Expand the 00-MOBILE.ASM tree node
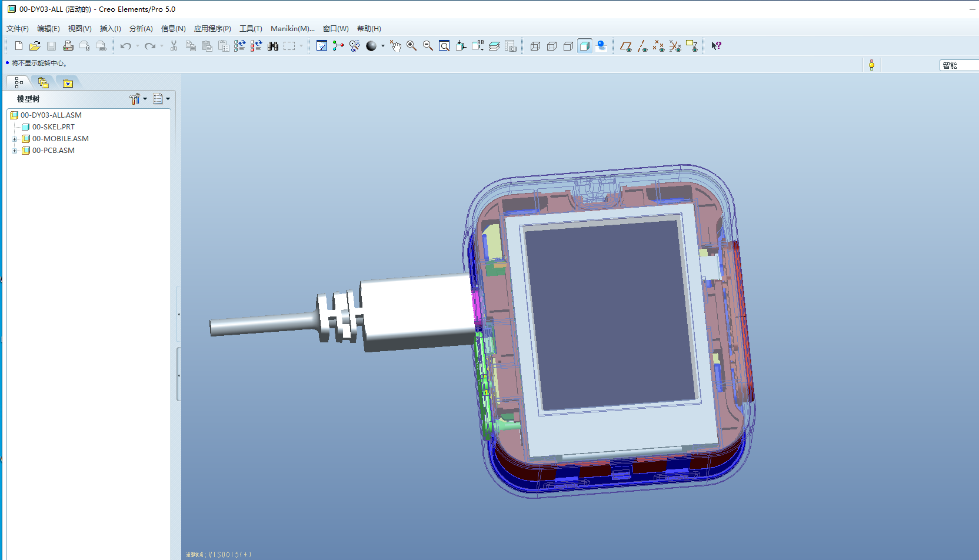 [x=15, y=139]
